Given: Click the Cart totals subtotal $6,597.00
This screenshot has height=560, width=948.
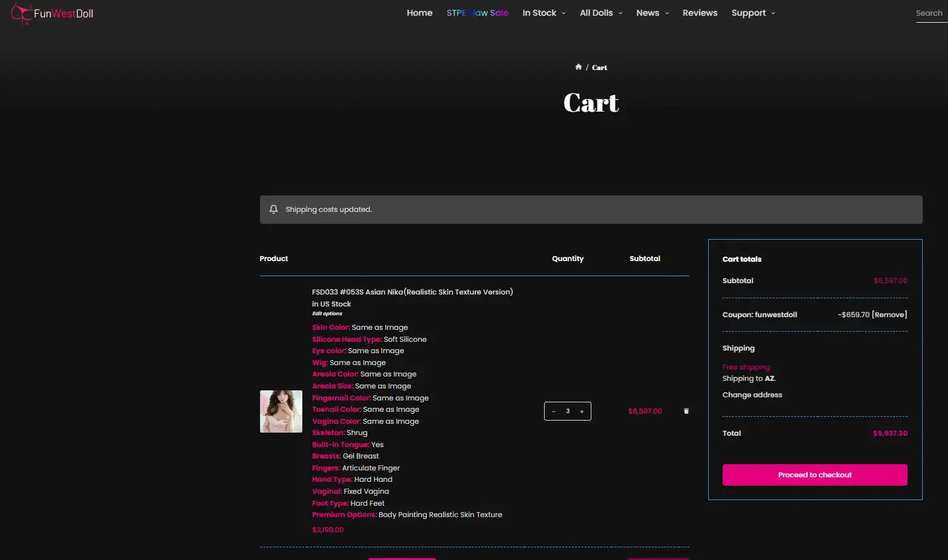Looking at the screenshot, I should [891, 281].
